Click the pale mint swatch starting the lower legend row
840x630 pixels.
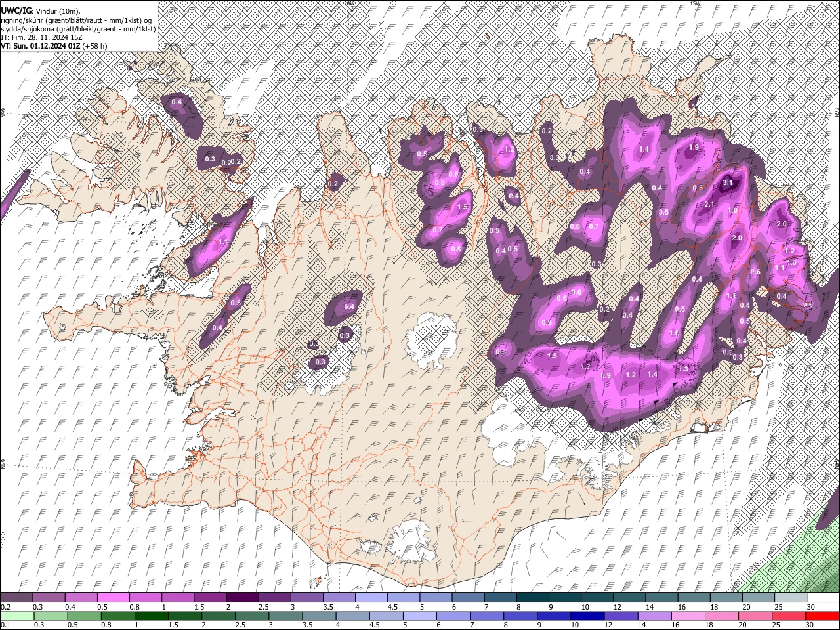pyautogui.click(x=17, y=616)
